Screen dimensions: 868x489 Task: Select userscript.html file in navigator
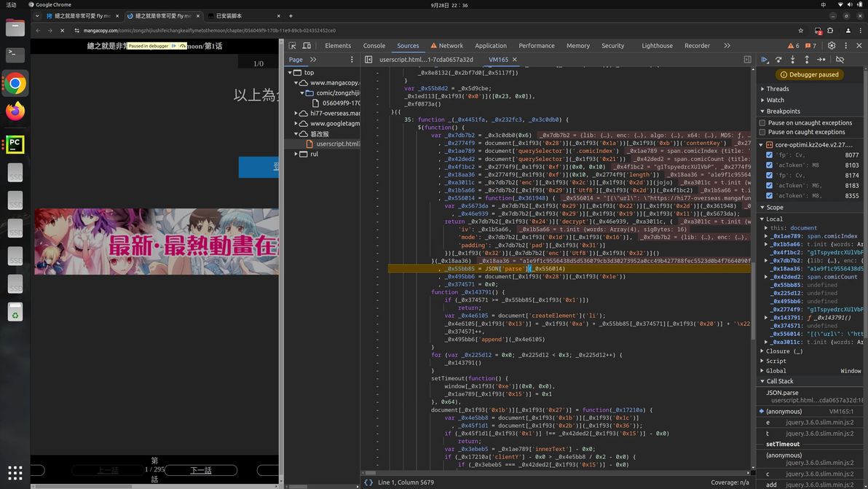(334, 144)
